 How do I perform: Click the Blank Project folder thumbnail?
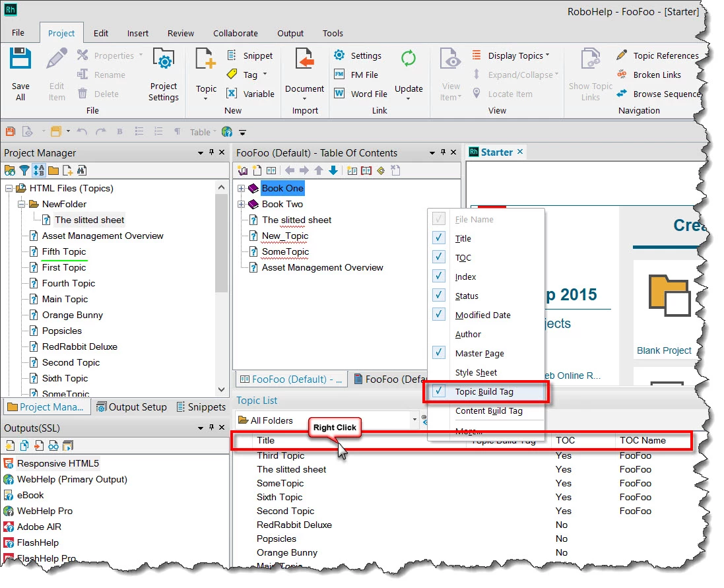pyautogui.click(x=669, y=296)
